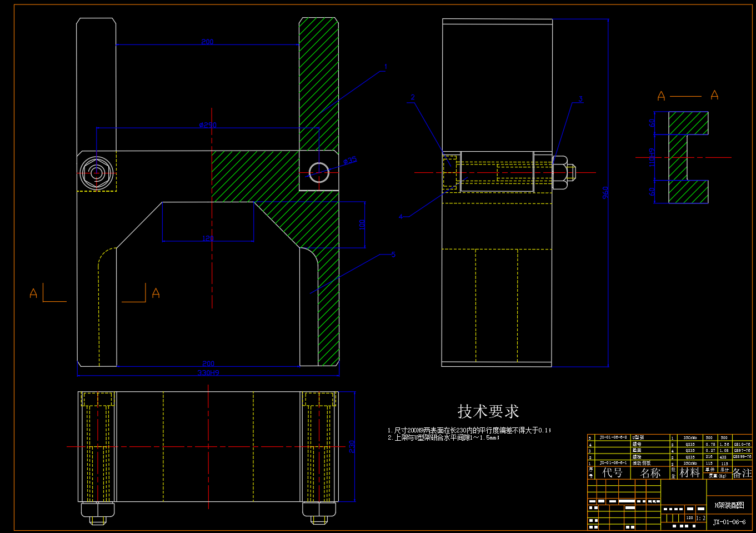Screen dimensions: 756x533
Task: Click part callout number 2 in side view
Action: (x=412, y=97)
